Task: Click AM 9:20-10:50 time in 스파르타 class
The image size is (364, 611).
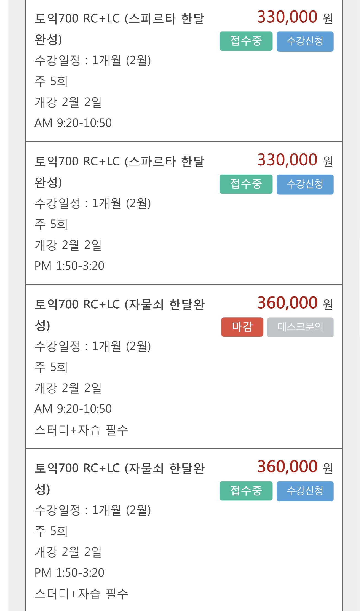Action: point(73,123)
